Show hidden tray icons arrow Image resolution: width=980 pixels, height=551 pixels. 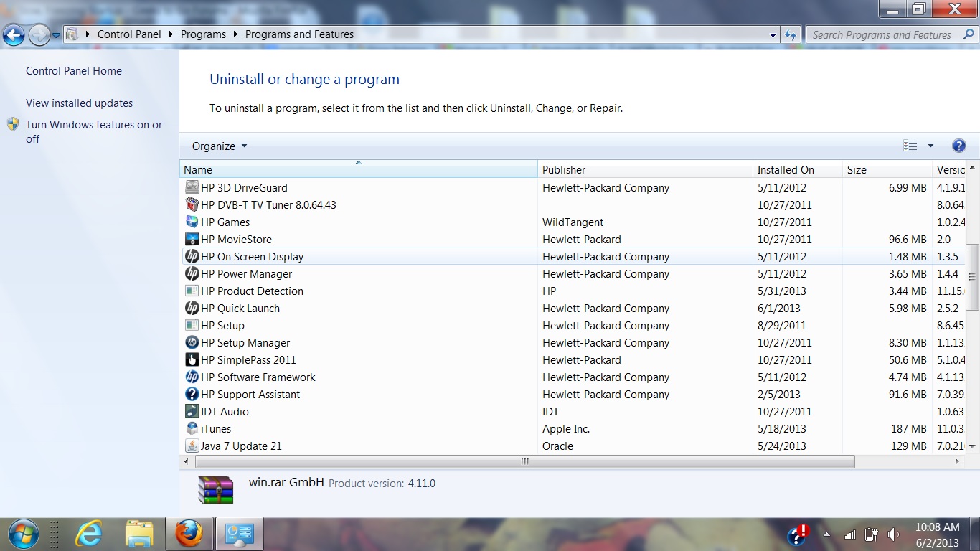[x=826, y=534]
